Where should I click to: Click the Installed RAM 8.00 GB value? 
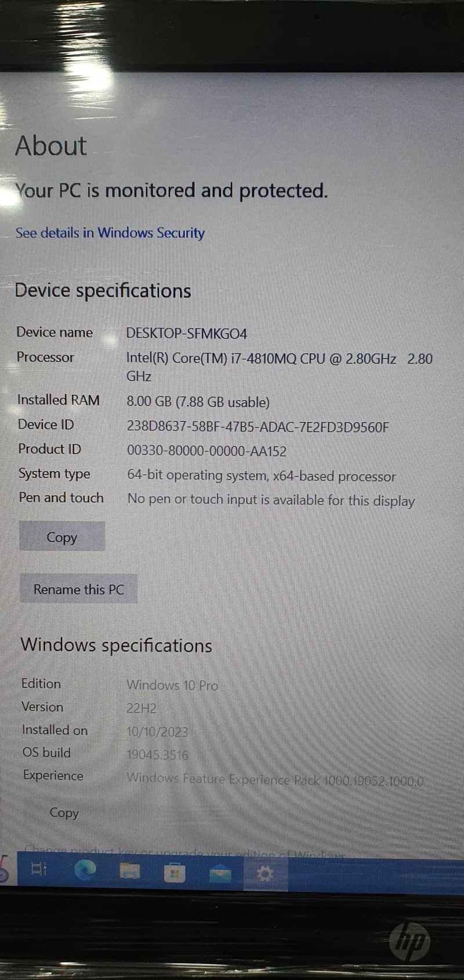point(198,402)
